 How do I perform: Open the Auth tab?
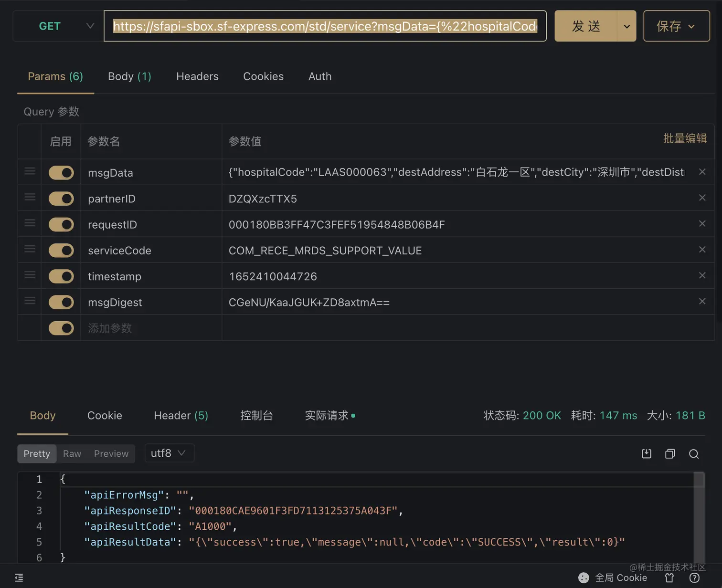click(x=320, y=76)
